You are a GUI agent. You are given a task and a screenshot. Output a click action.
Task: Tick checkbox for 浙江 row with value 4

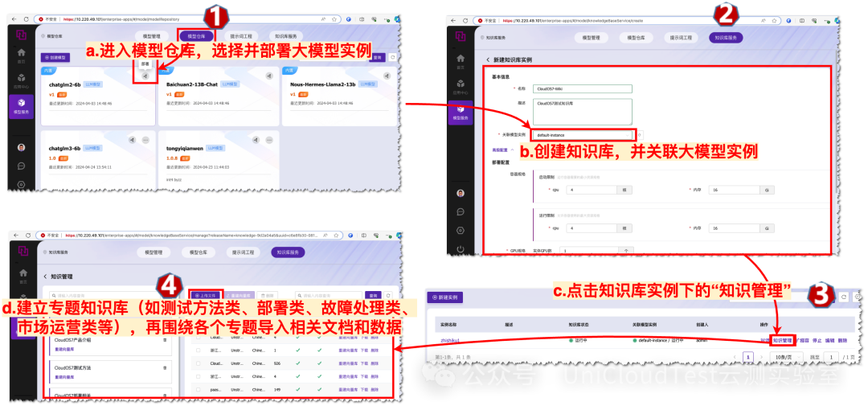199,376
